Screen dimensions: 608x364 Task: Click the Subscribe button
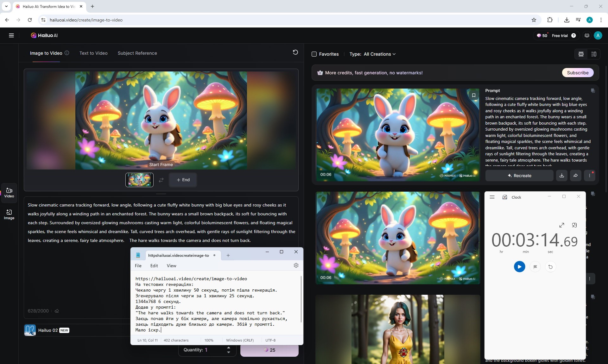(x=578, y=73)
